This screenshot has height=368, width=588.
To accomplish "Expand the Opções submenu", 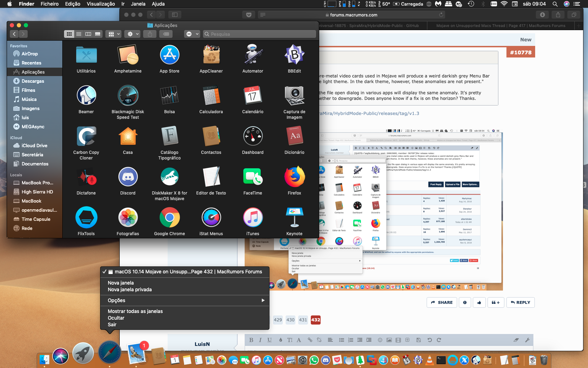I will (184, 300).
